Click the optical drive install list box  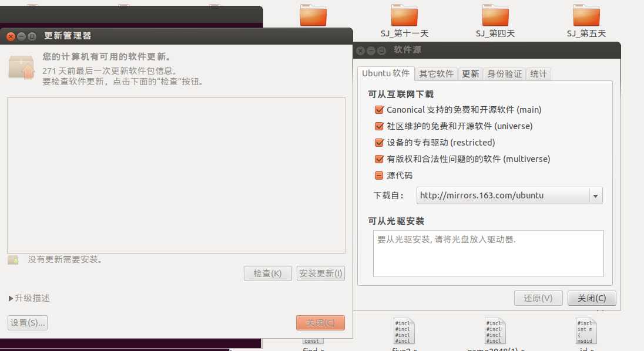[488, 254]
